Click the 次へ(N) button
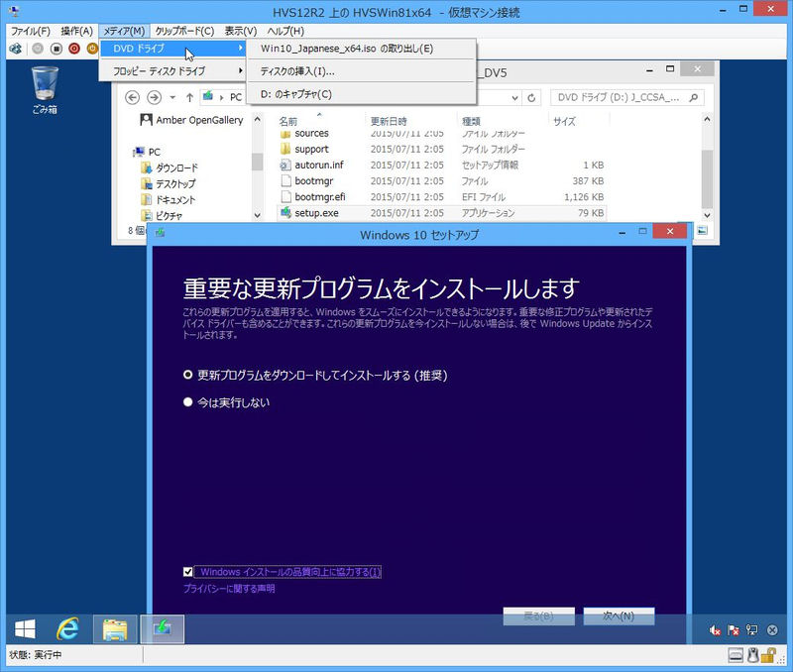 point(619,616)
